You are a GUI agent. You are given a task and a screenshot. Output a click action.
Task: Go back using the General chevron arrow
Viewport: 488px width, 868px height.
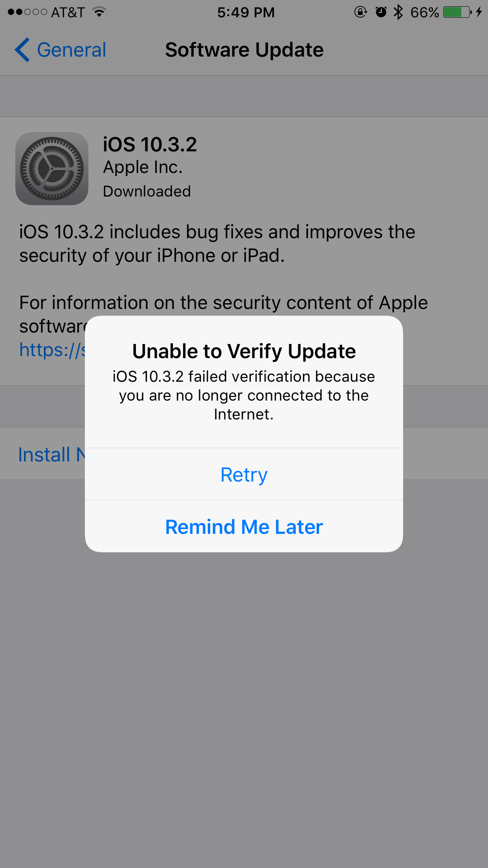pos(22,50)
